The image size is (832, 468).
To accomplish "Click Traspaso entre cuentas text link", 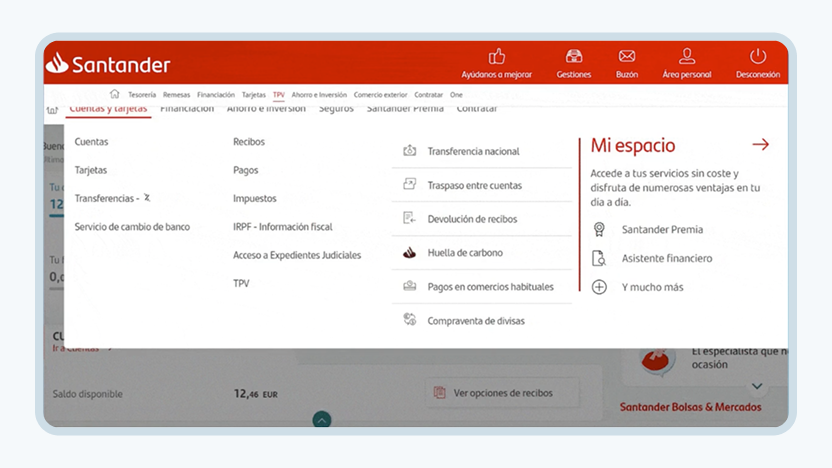I will point(475,185).
